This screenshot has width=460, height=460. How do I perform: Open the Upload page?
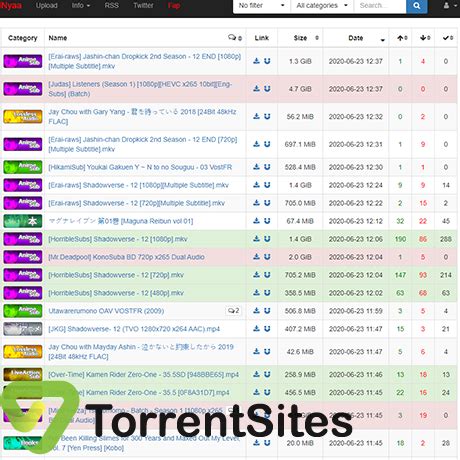[x=47, y=6]
